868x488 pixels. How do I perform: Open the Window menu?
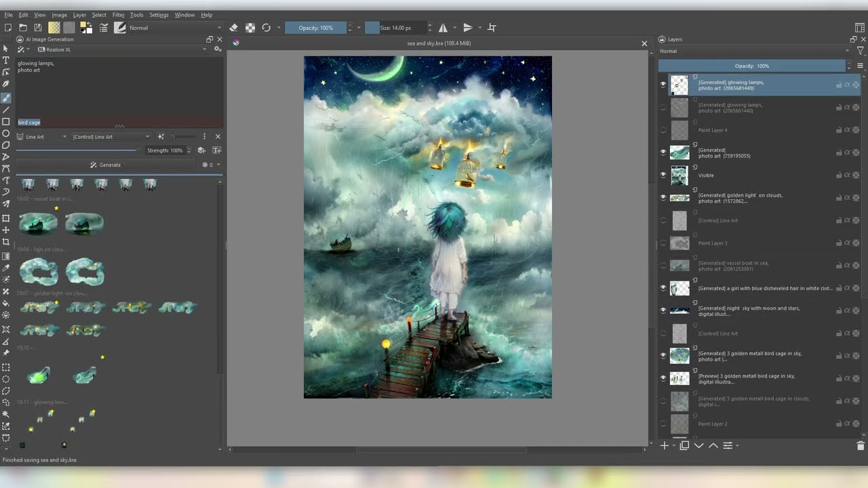coord(184,15)
